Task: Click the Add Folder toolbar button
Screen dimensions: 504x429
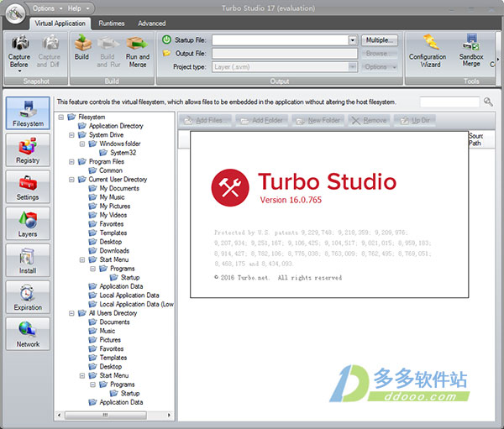Action: pos(261,120)
